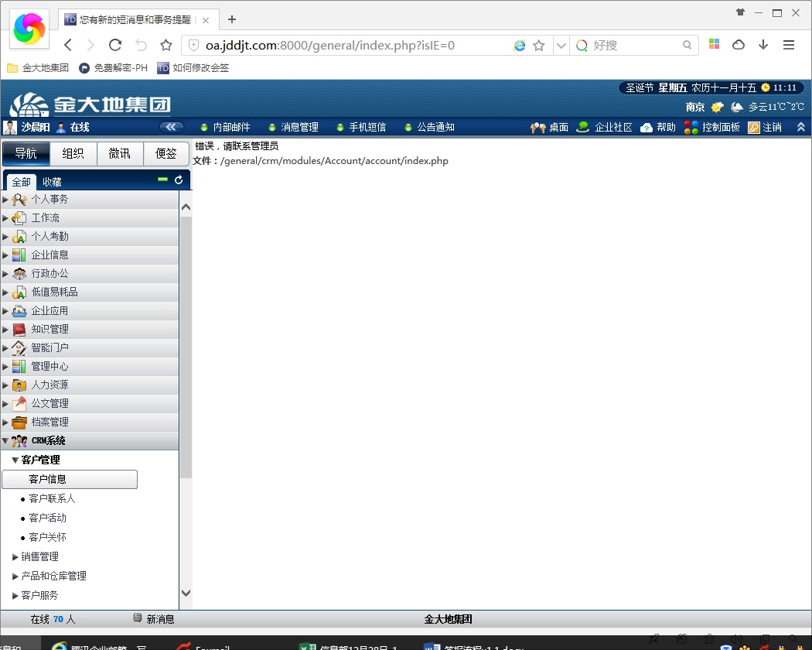This screenshot has height=650, width=812.
Task: Click the 新消息 status bar link
Action: pyautogui.click(x=154, y=619)
